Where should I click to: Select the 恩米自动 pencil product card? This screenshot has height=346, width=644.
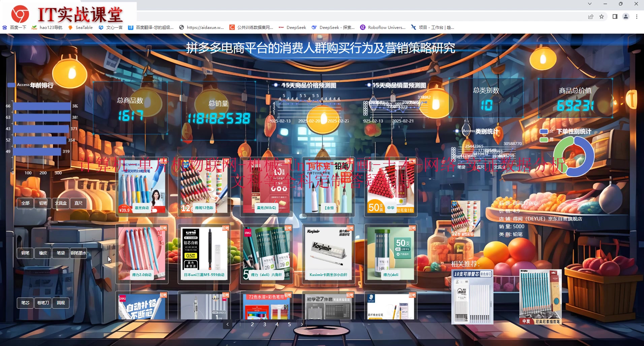tap(142, 187)
